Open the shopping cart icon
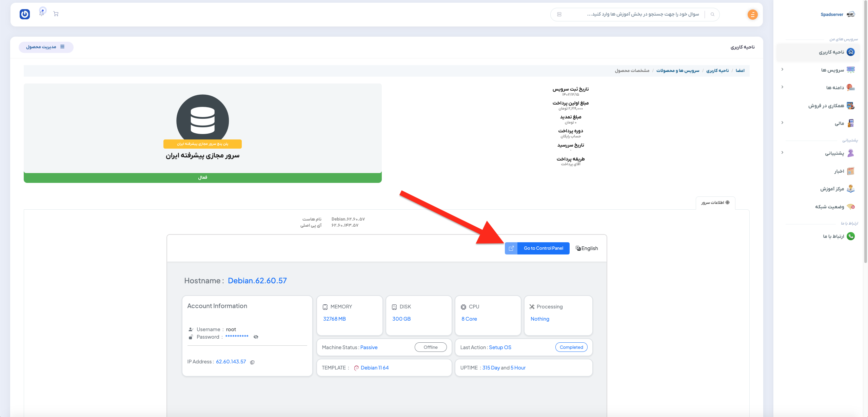The width and height of the screenshot is (868, 417). [x=56, y=14]
